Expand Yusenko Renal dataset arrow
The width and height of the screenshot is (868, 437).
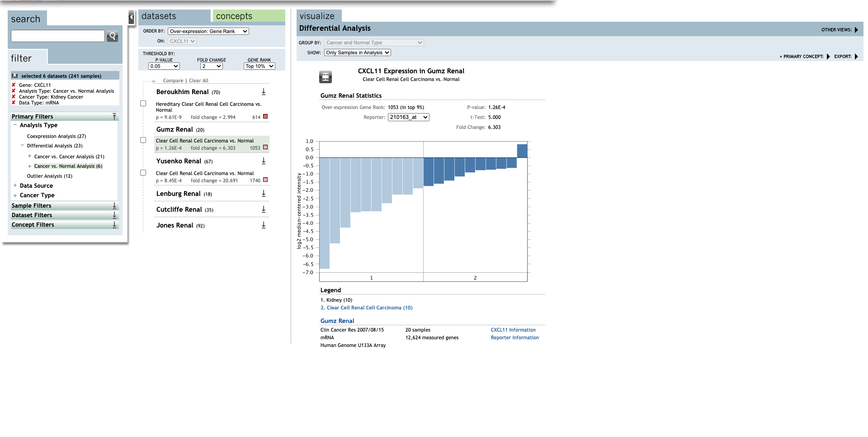coord(264,161)
